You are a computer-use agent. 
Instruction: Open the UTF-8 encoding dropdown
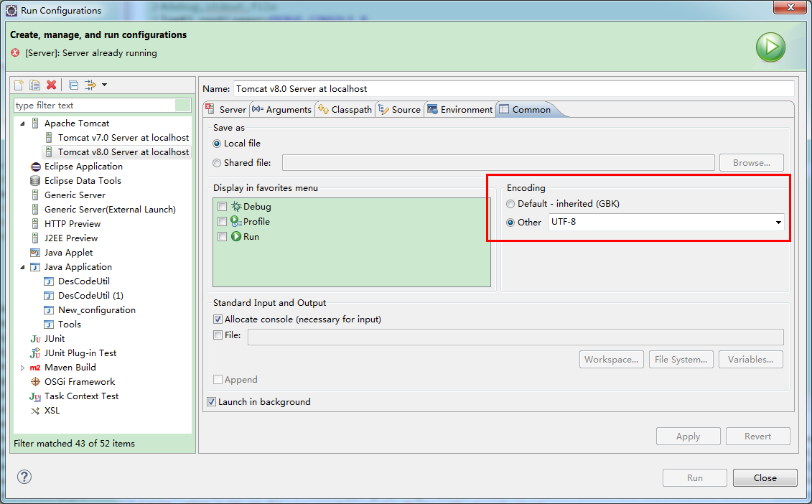[x=778, y=223]
